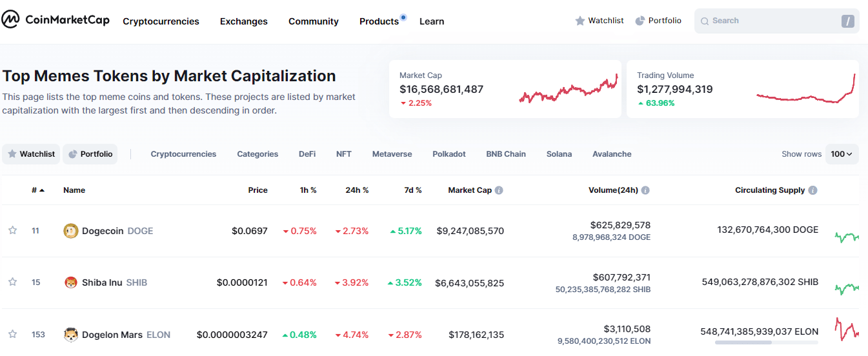Open the Categories link
This screenshot has height=356, width=868.
pos(257,154)
